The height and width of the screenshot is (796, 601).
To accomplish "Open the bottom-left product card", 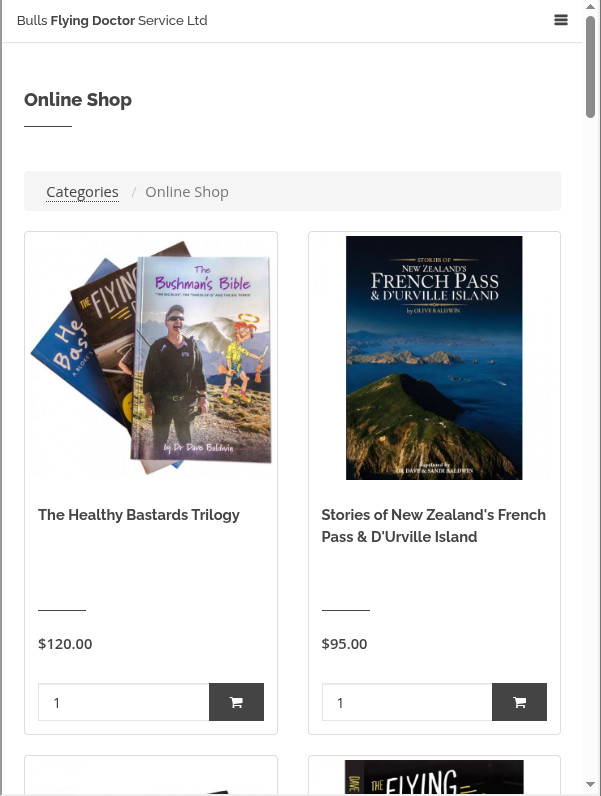I will [x=151, y=776].
